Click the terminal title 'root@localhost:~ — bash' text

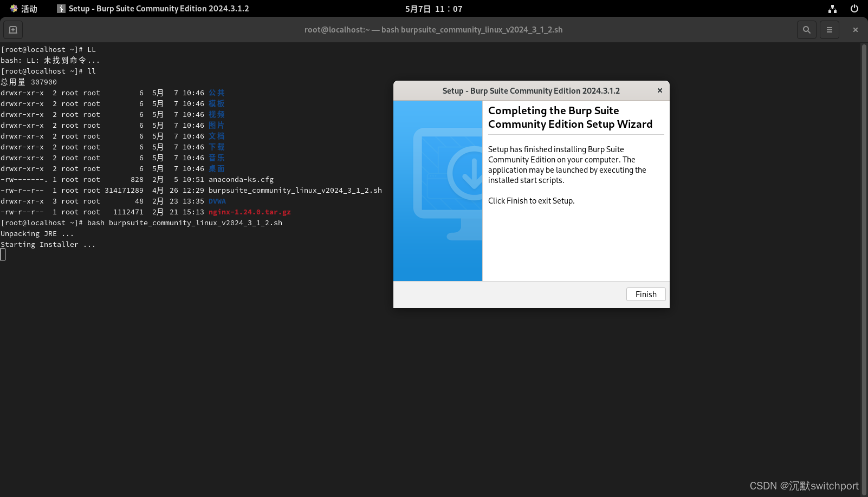(433, 30)
